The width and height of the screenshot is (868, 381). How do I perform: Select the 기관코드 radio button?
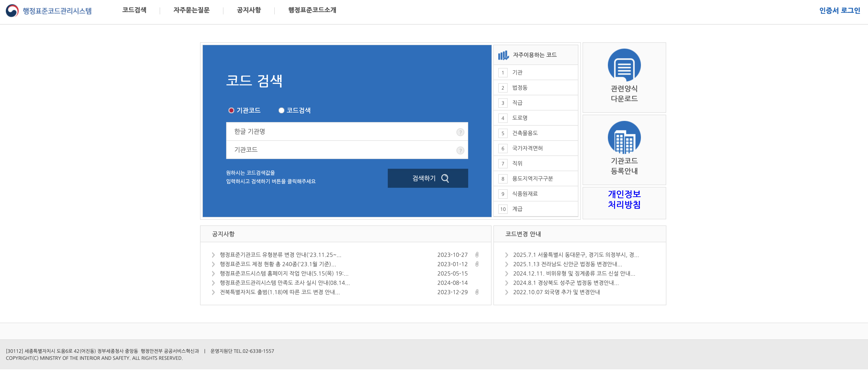click(231, 110)
